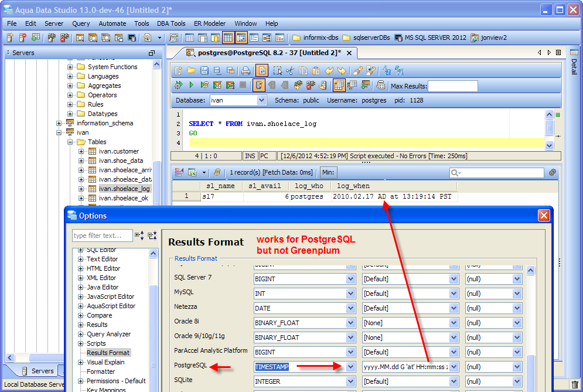Click the Open File folder icon in query toolbar
This screenshot has width=583, height=392.
[x=191, y=70]
